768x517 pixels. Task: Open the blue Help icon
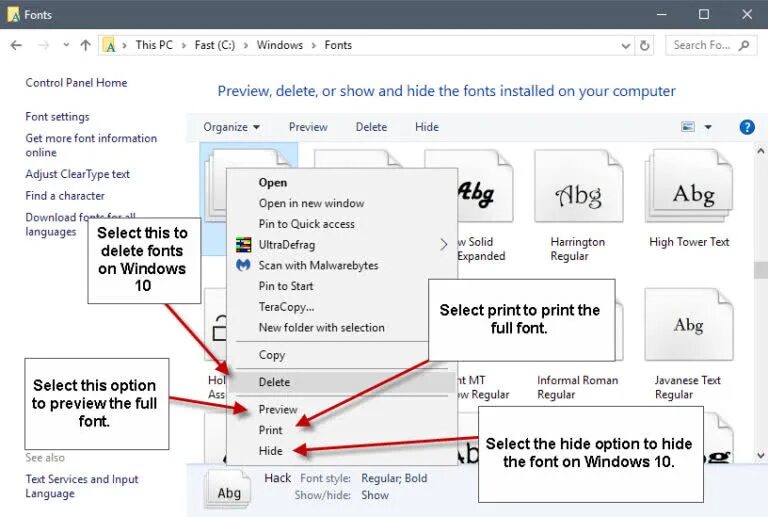[747, 127]
